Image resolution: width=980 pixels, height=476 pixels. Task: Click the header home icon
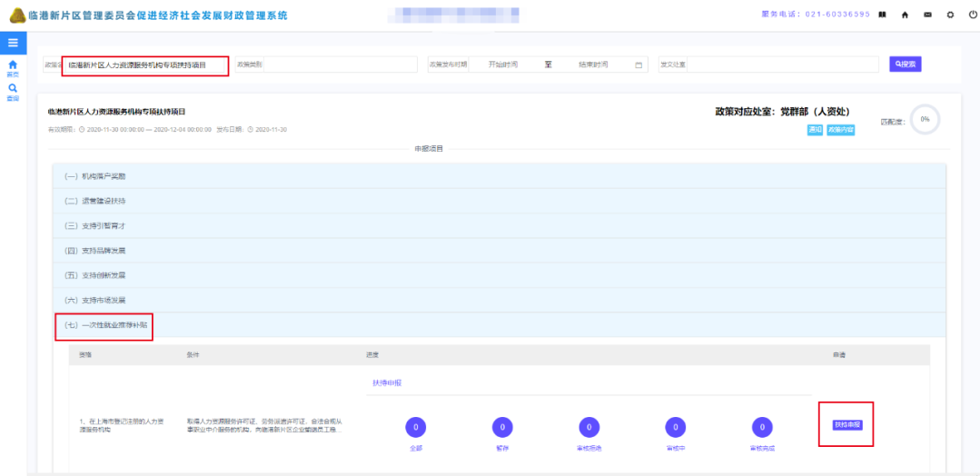click(905, 15)
